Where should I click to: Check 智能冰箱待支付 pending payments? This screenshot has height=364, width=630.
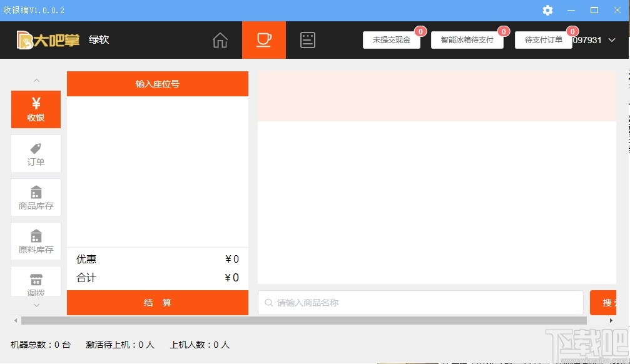(x=467, y=39)
